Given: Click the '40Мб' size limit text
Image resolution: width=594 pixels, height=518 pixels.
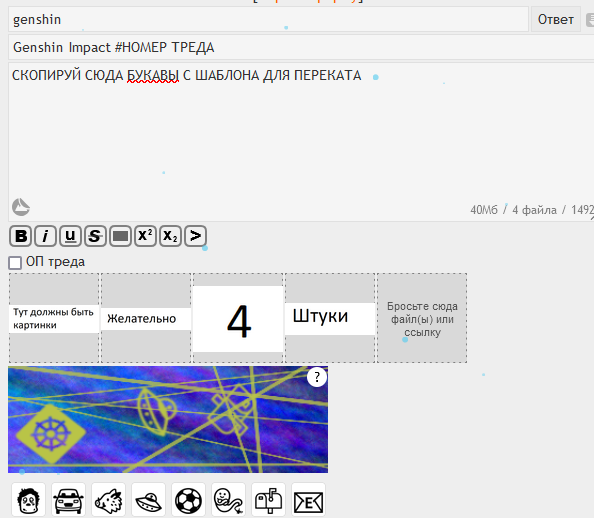Looking at the screenshot, I should (x=484, y=210).
